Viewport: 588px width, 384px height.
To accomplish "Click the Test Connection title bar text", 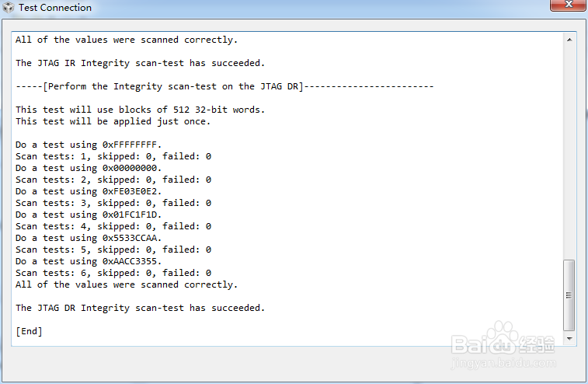I will (55, 8).
